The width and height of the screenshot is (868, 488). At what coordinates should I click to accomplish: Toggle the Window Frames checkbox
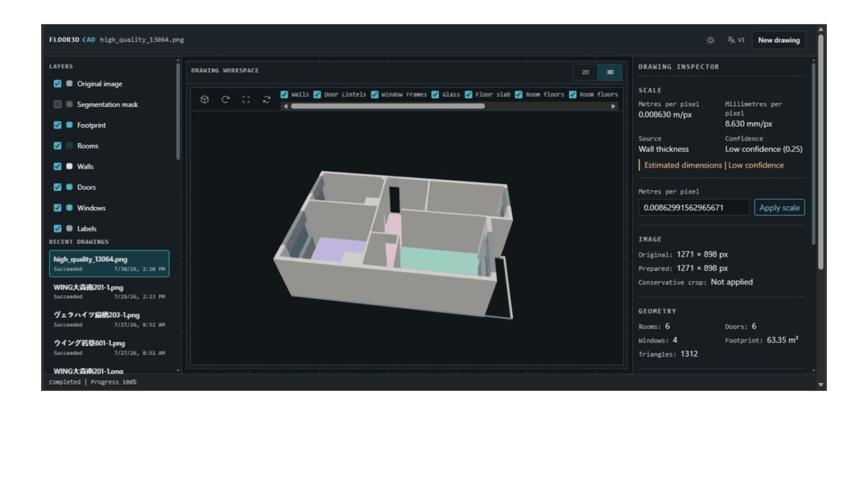coord(375,94)
